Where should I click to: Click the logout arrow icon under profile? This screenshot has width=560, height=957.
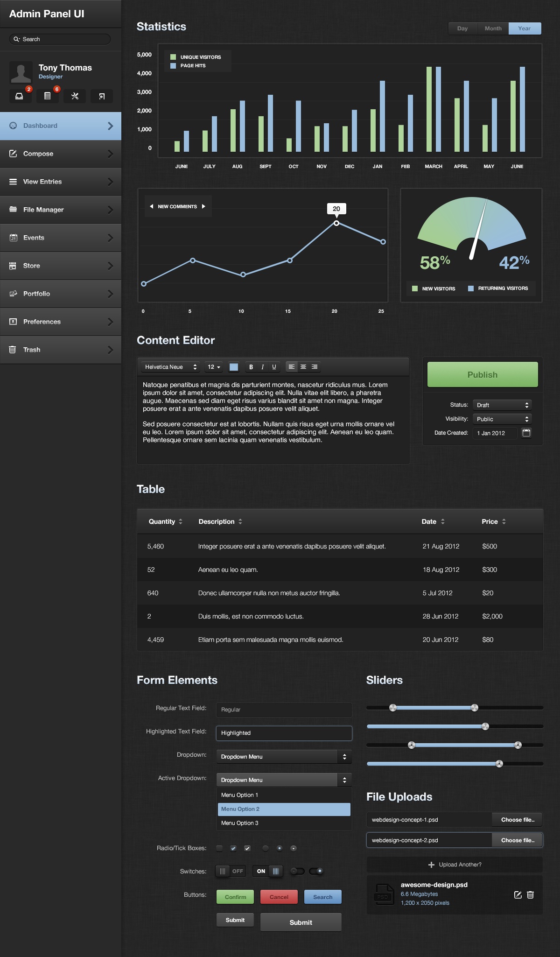(102, 96)
